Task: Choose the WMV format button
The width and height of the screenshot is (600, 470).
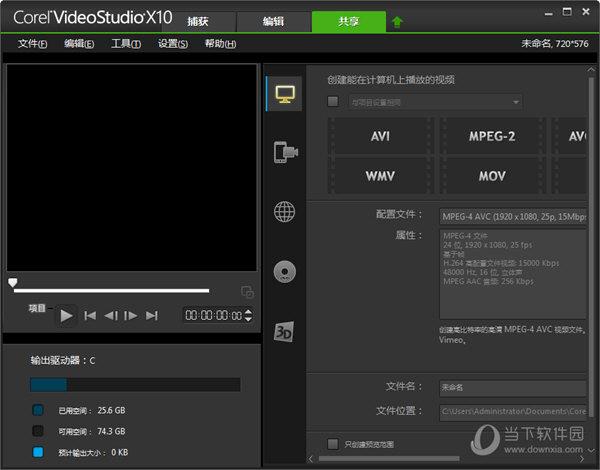Action: (x=381, y=176)
